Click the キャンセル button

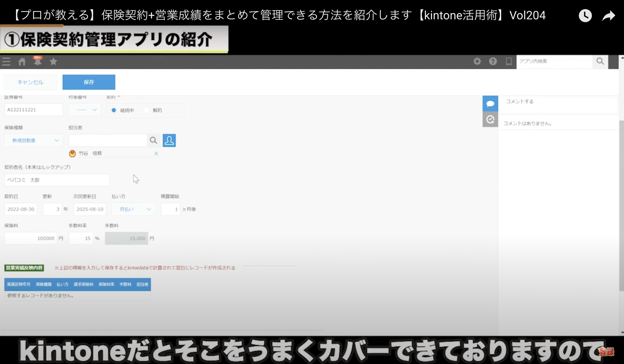pos(30,82)
